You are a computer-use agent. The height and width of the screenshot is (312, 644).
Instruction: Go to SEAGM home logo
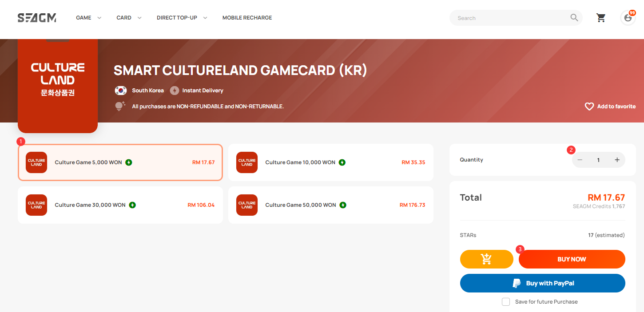tap(37, 18)
